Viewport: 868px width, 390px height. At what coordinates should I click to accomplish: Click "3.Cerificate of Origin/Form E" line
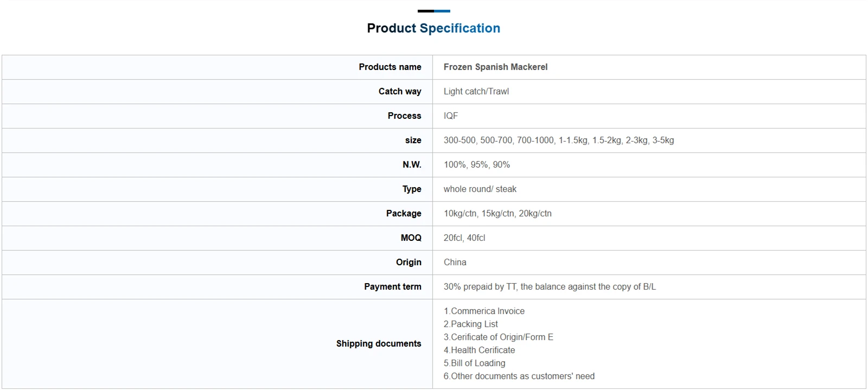tap(499, 337)
